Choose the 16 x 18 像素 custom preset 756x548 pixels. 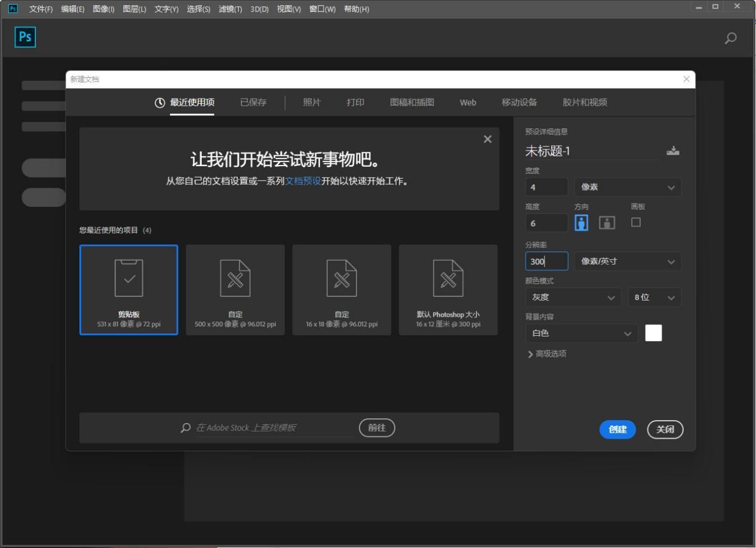[342, 290]
